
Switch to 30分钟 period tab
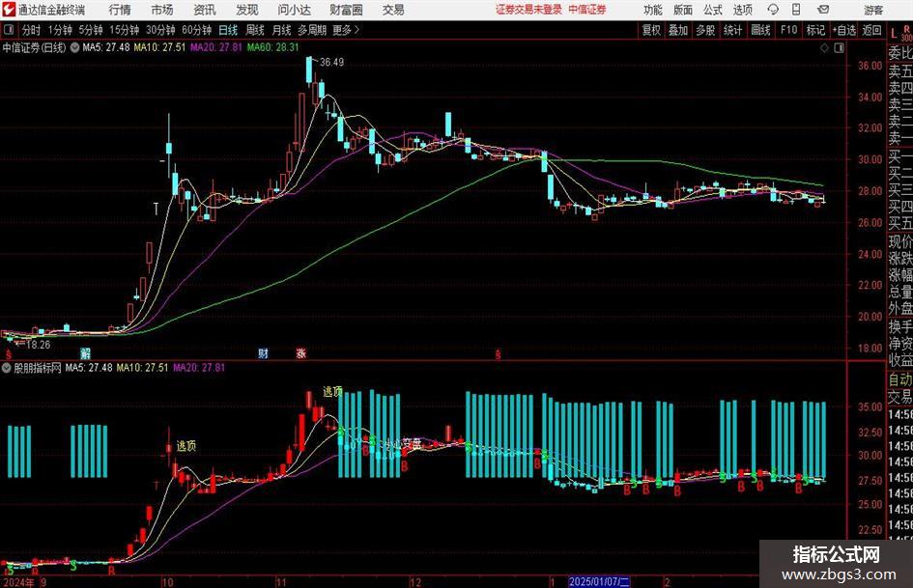click(160, 30)
